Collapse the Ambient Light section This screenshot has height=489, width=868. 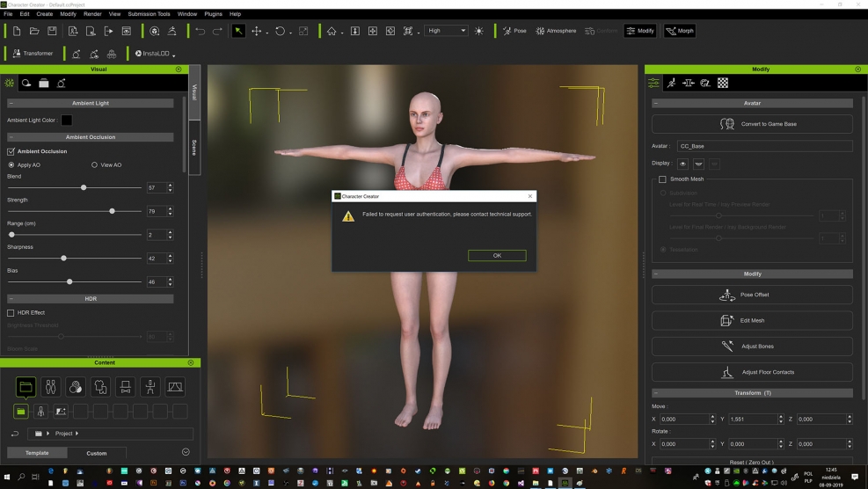click(x=11, y=103)
